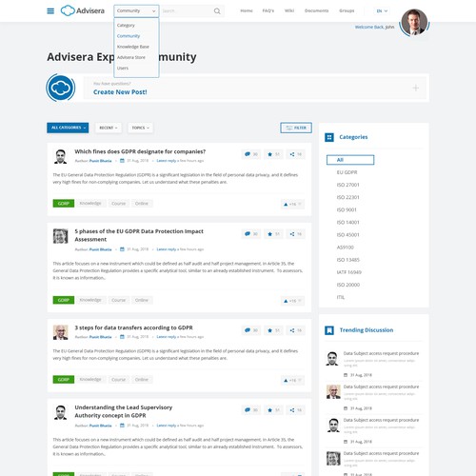Select the All category filter
This screenshot has height=476, width=476.
[x=350, y=160]
